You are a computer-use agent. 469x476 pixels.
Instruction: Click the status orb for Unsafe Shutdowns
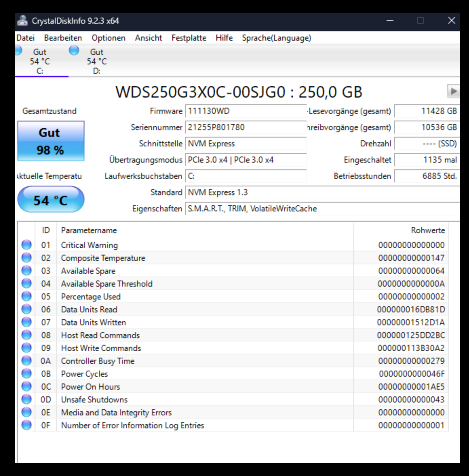pos(26,399)
